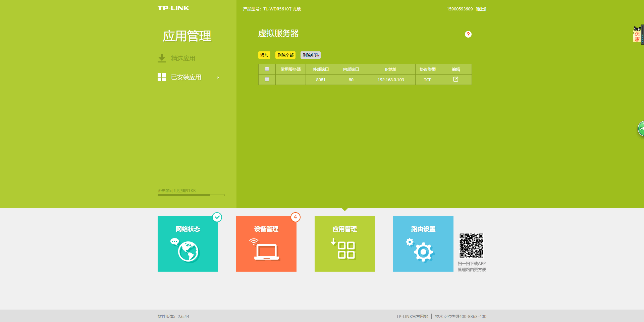Expand the 已安装应用 arrow chevron
Viewport: 644px width, 322px height.
[x=218, y=78]
